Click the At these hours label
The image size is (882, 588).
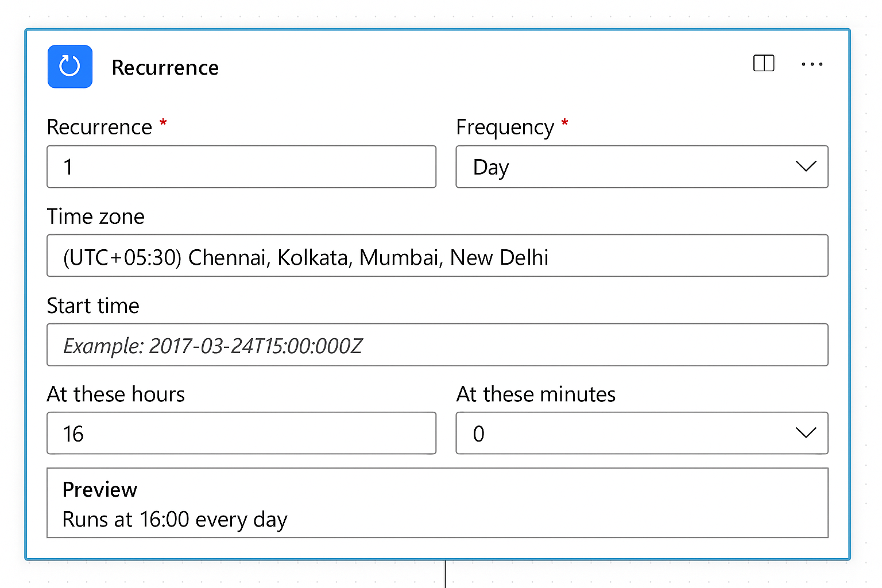116,394
